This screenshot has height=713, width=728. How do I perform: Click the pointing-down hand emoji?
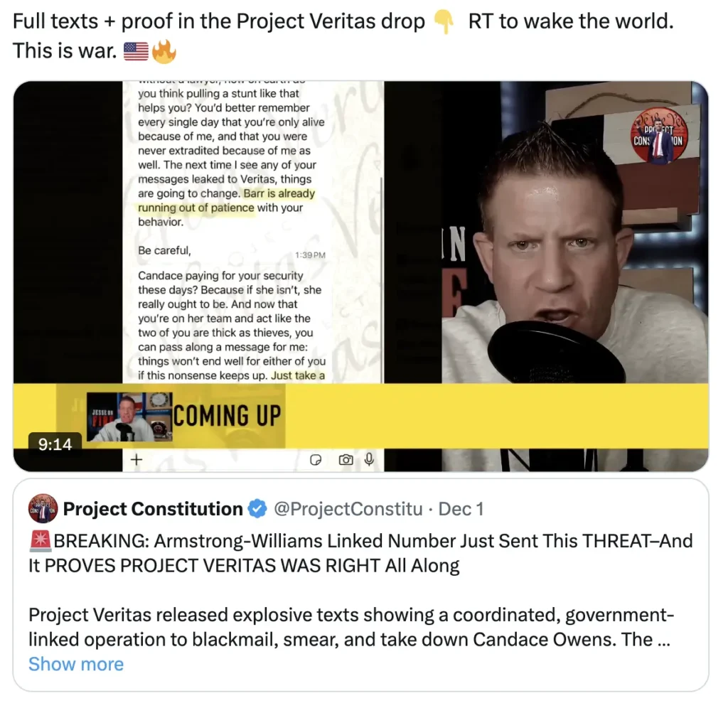coord(445,22)
